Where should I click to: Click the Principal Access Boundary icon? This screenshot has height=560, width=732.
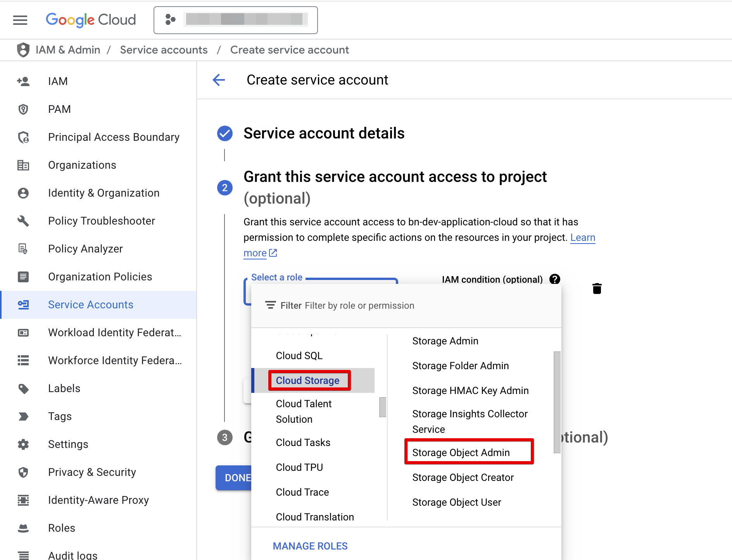coord(23,137)
